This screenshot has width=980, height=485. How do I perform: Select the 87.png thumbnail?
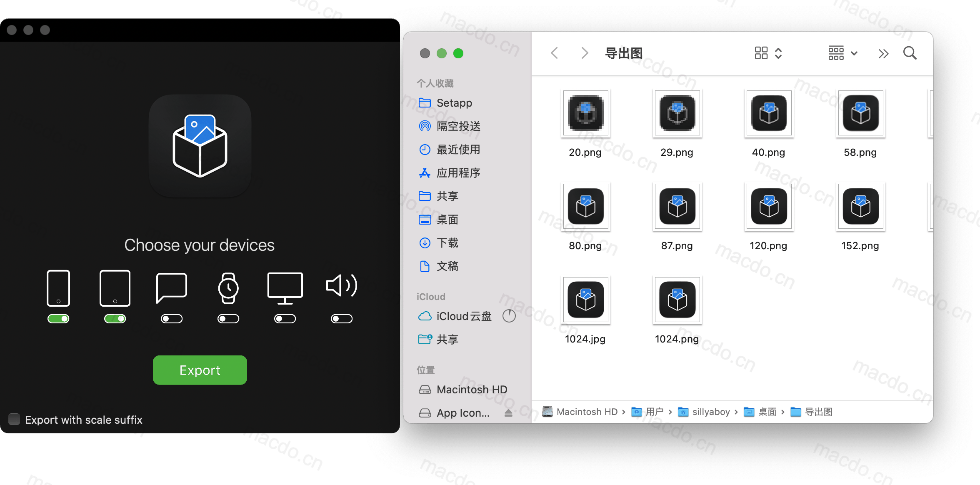coord(677,207)
